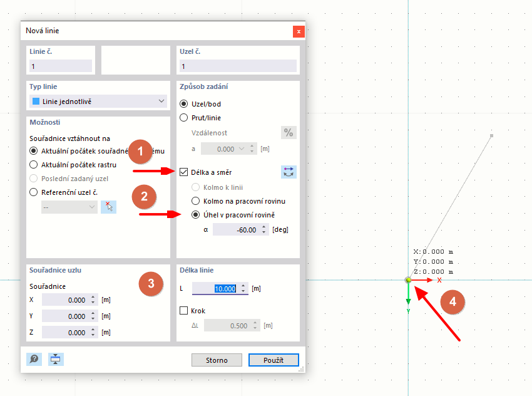Close the Nová linie dialog

pyautogui.click(x=299, y=31)
